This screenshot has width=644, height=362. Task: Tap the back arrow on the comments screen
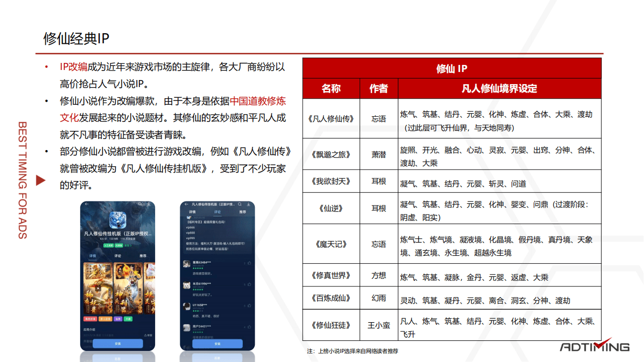[x=186, y=203]
